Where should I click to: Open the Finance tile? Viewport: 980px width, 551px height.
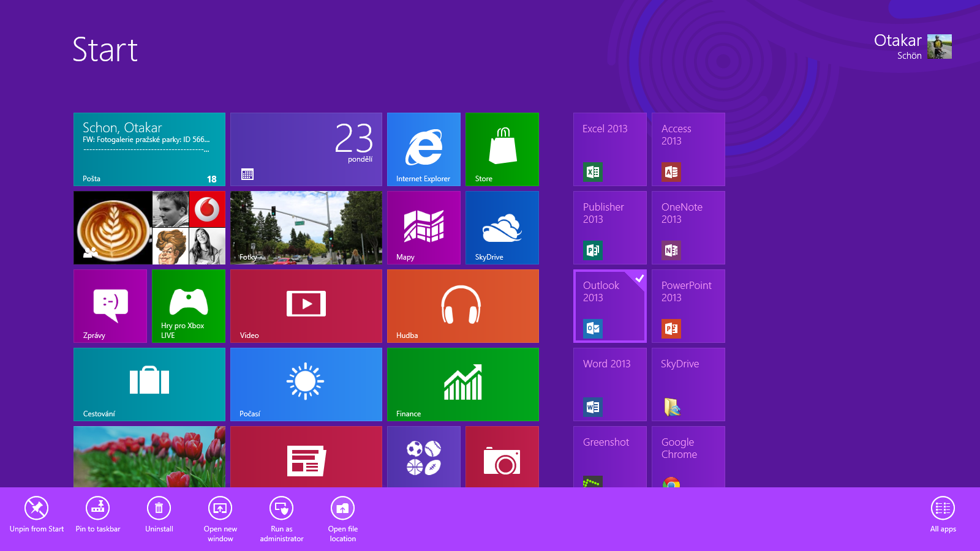pyautogui.click(x=463, y=384)
